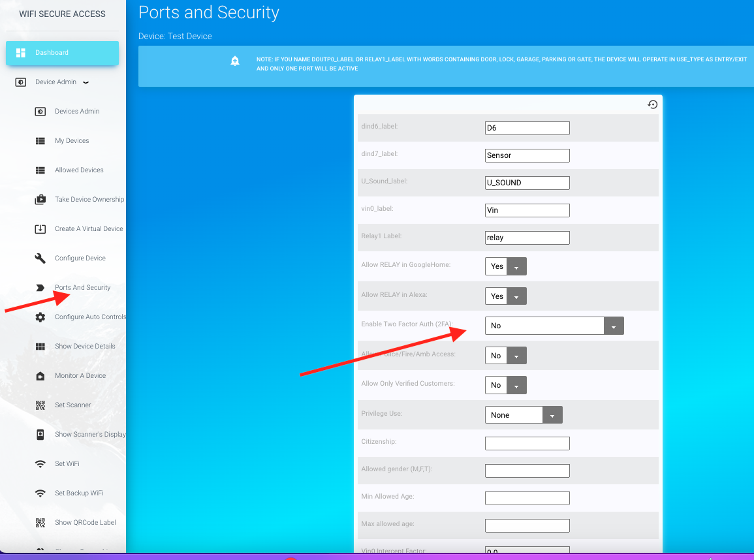Open Devices Admin page
Screen dimensions: 754x560
77,112
